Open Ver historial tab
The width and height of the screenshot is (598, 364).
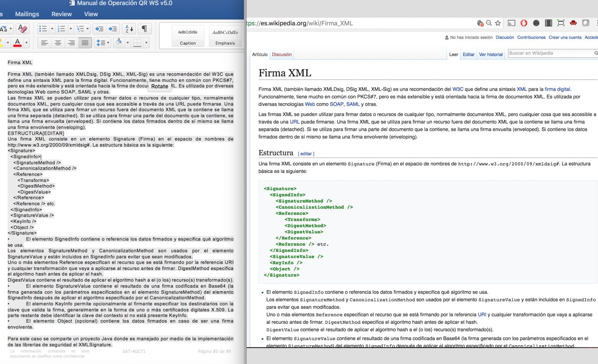tap(491, 55)
